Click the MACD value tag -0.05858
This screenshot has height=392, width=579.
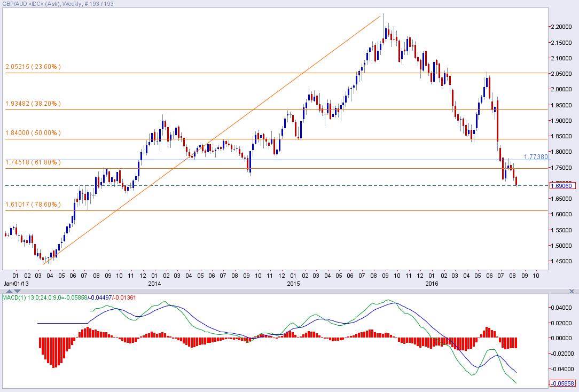point(562,383)
